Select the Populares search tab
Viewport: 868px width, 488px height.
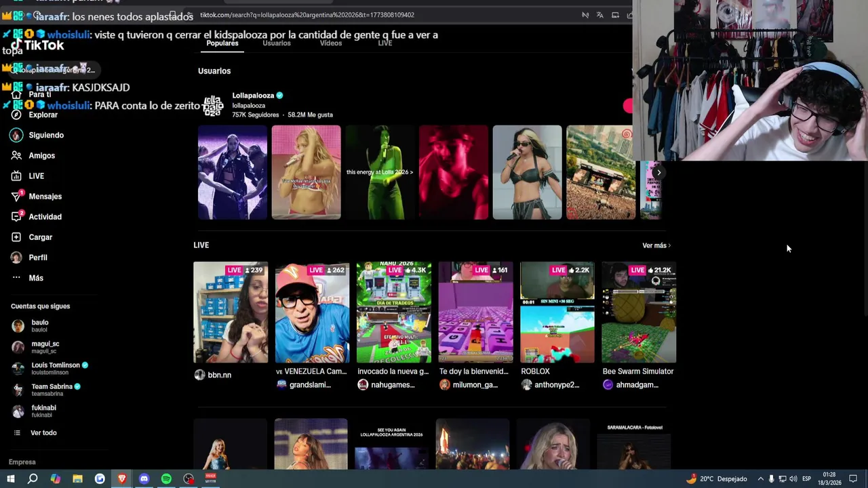[x=222, y=43]
